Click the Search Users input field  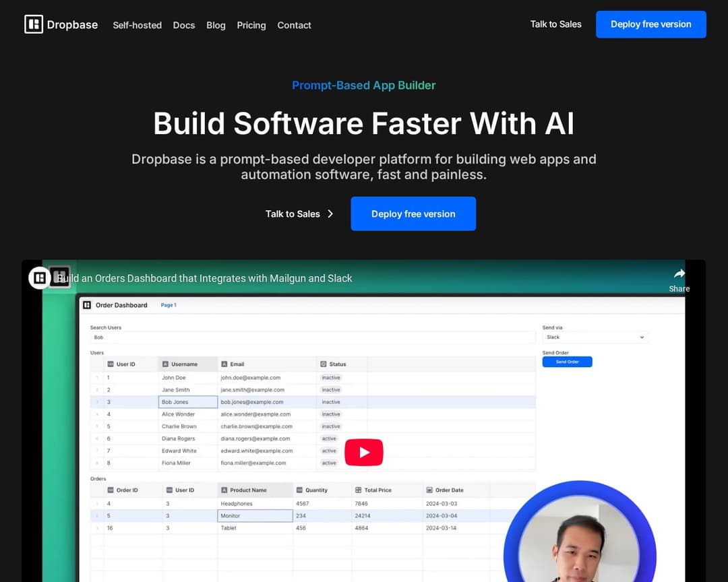coord(313,337)
